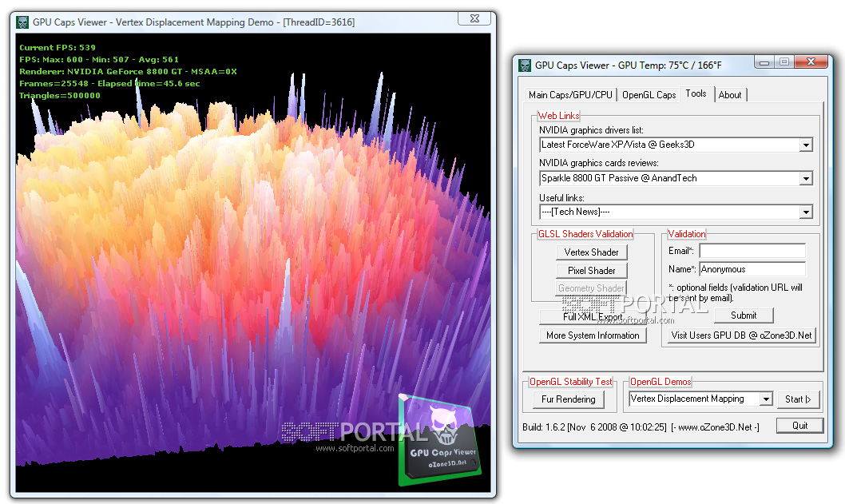Click the maximize button of tools window
The image size is (845, 504).
pyautogui.click(x=784, y=62)
